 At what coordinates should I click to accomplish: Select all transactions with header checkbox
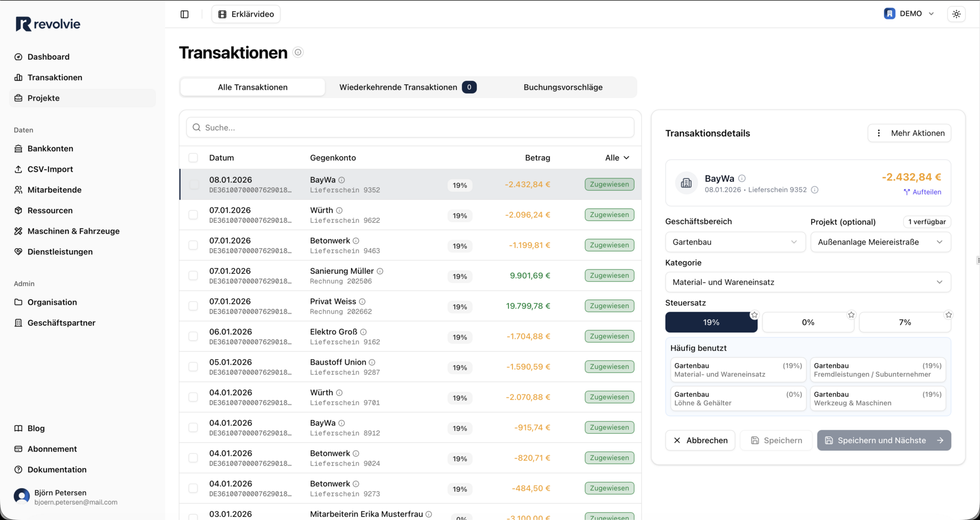coord(193,158)
